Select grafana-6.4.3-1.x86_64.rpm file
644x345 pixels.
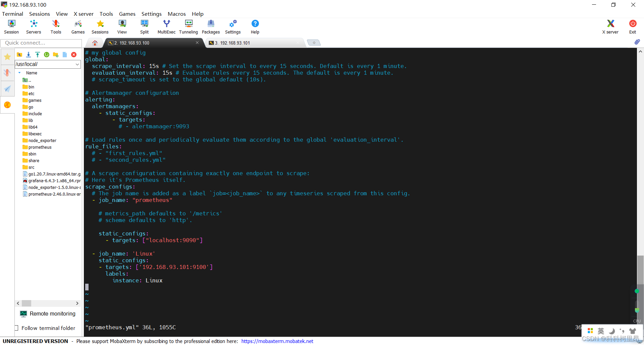pyautogui.click(x=52, y=181)
